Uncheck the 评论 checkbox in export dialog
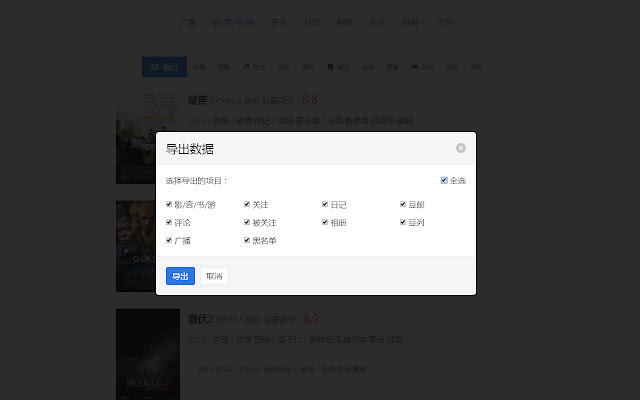 pos(169,222)
